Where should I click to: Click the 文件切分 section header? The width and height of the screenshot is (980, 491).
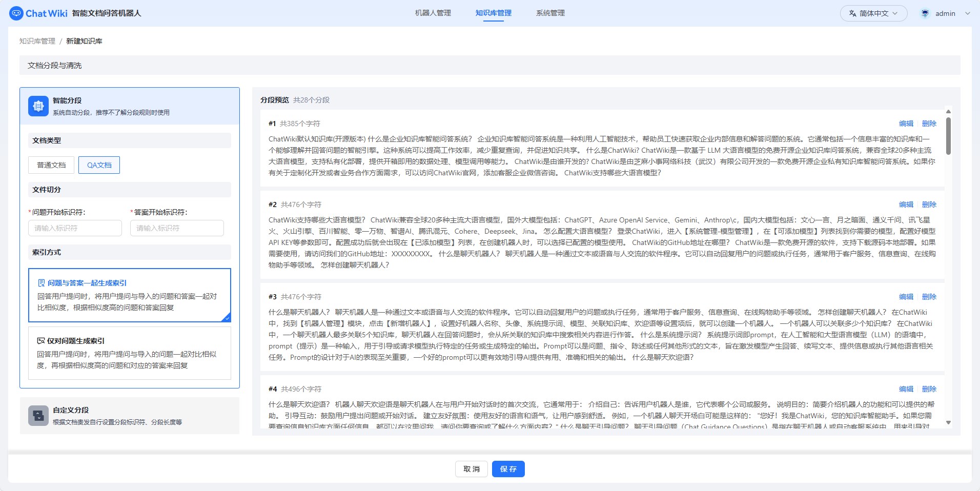pyautogui.click(x=130, y=190)
